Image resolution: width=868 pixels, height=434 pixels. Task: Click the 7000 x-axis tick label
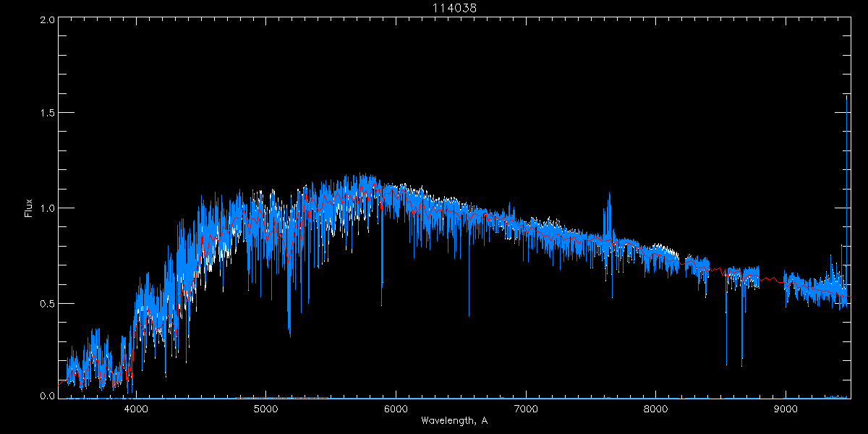coord(526,409)
